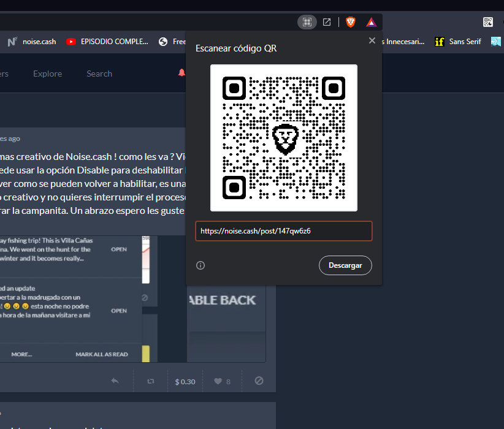Click the noise.cash N favicon on the bookmarks bar

(12, 42)
